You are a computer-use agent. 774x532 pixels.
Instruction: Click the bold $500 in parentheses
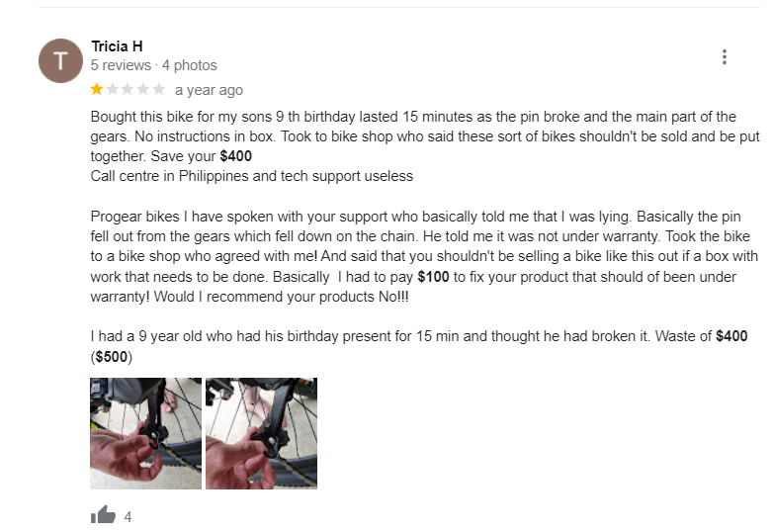pyautogui.click(x=112, y=357)
